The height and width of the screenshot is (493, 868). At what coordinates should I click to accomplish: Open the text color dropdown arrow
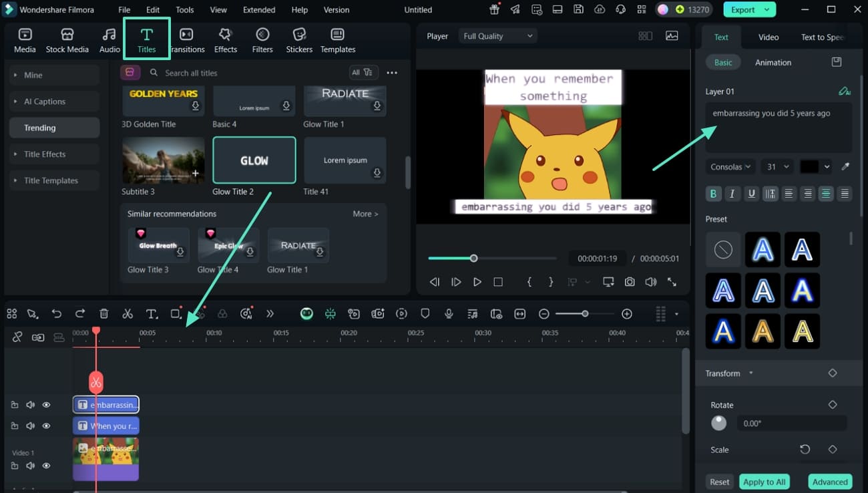click(827, 166)
